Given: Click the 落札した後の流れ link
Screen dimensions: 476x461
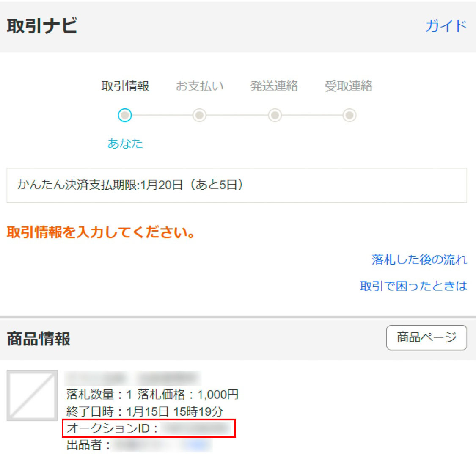Looking at the screenshot, I should (419, 259).
